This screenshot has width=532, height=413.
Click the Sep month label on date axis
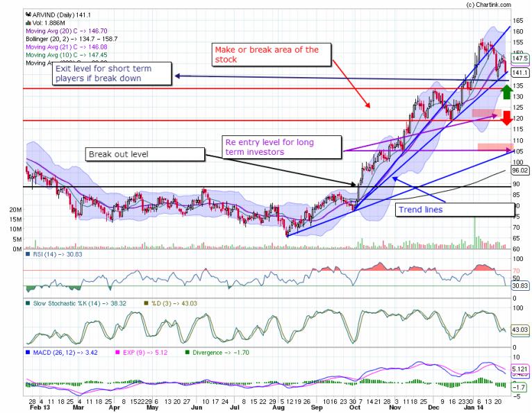tap(317, 407)
